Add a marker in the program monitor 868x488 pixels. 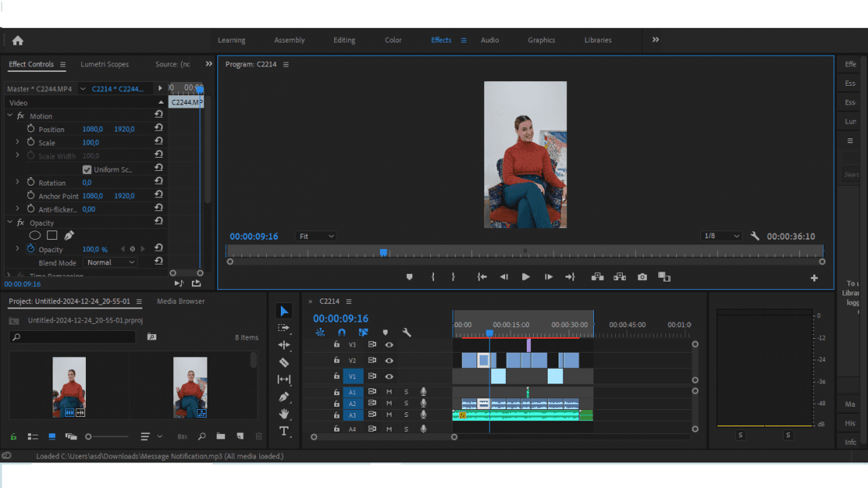(410, 277)
